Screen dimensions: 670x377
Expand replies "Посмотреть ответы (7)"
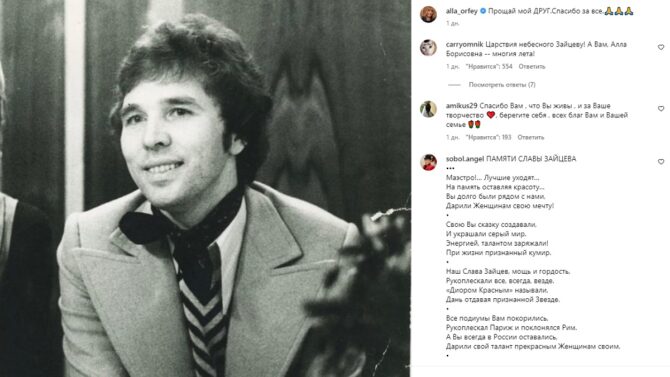pyautogui.click(x=502, y=85)
